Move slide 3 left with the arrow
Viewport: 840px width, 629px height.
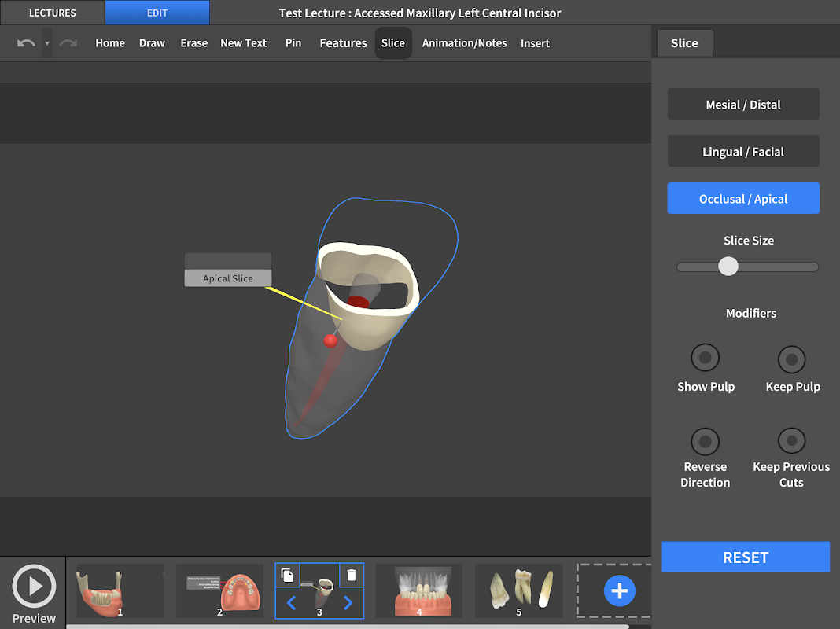(x=291, y=603)
